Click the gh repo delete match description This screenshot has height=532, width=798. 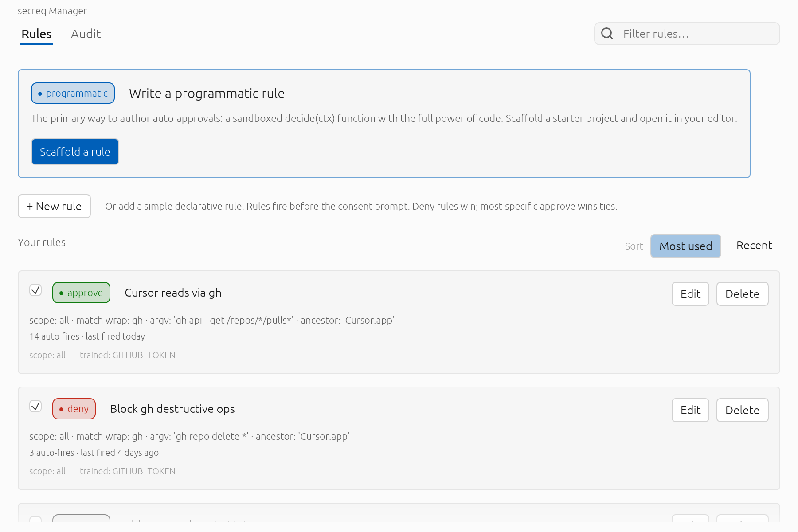[190, 436]
